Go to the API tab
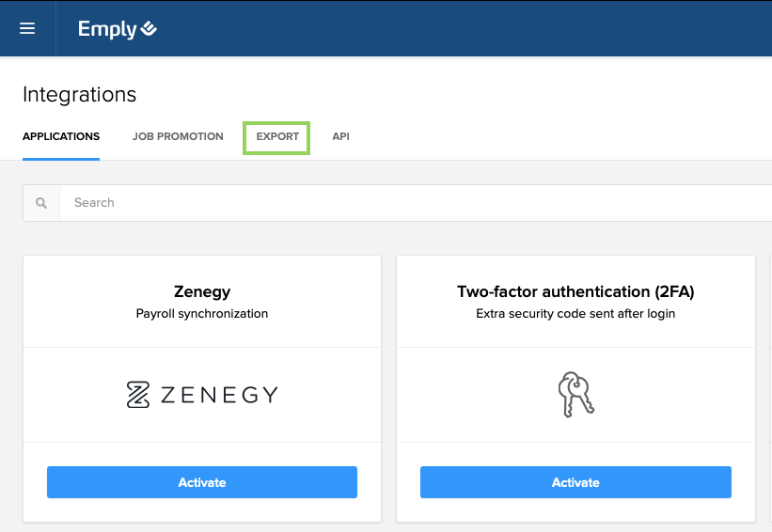This screenshot has height=532, width=772. click(340, 136)
